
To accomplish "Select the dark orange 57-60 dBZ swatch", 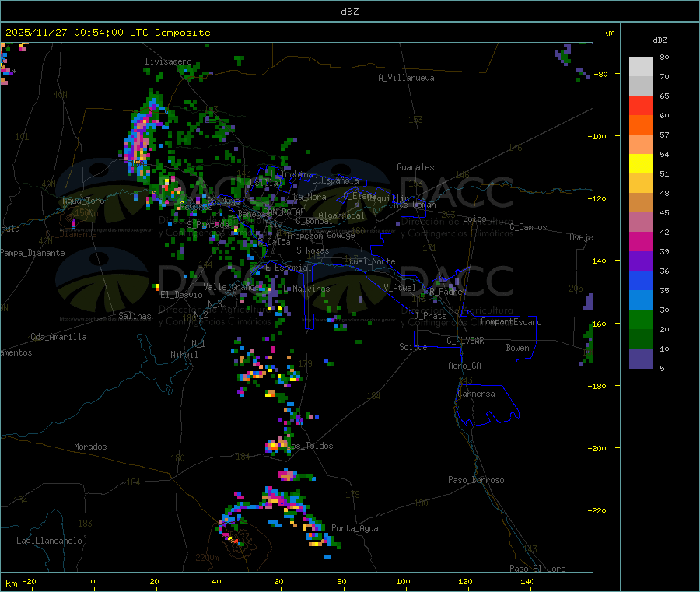I will point(641,124).
